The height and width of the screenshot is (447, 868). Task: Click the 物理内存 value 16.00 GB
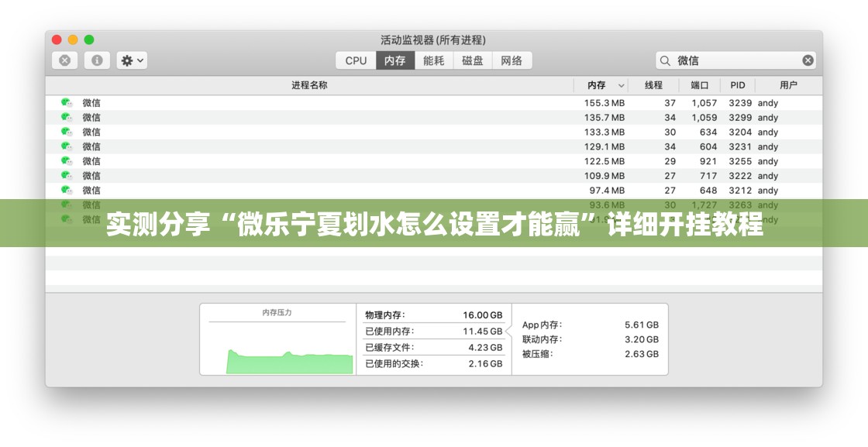(x=483, y=315)
